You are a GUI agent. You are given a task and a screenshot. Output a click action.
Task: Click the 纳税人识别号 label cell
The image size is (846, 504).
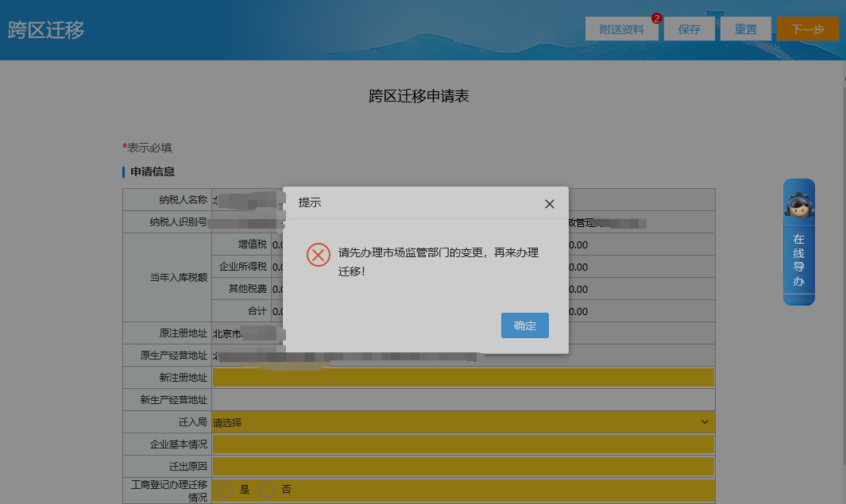(x=168, y=221)
